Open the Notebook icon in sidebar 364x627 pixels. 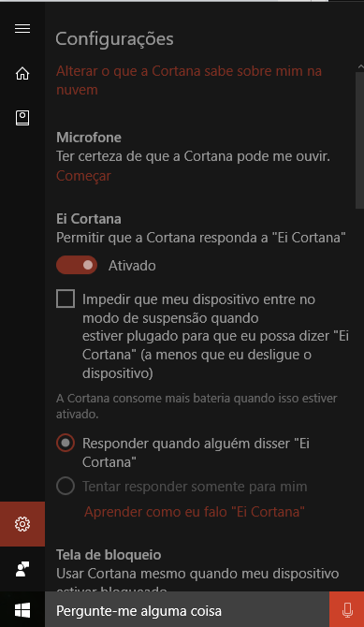pyautogui.click(x=22, y=118)
